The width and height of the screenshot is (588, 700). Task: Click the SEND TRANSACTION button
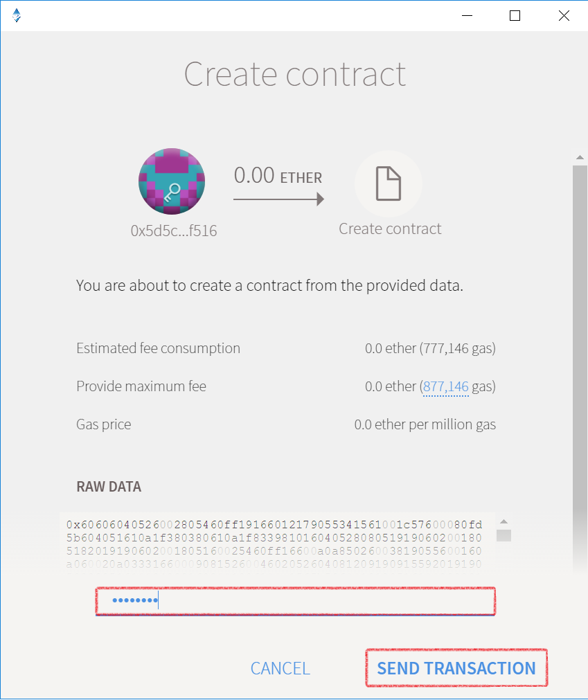click(x=456, y=668)
